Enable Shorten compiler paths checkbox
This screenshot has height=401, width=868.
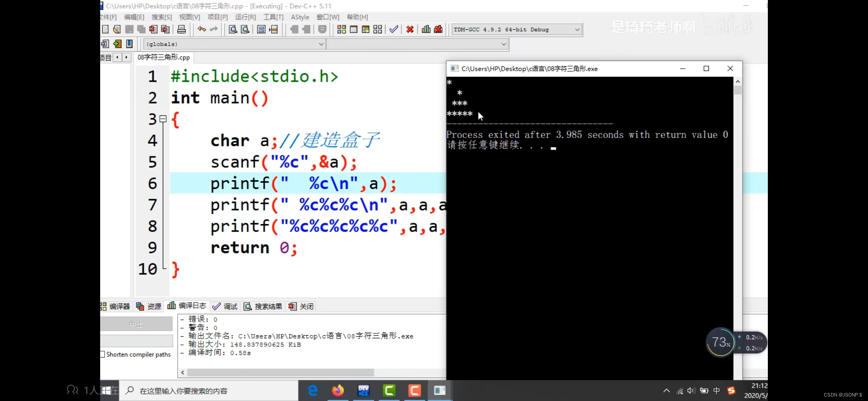pyautogui.click(x=103, y=354)
